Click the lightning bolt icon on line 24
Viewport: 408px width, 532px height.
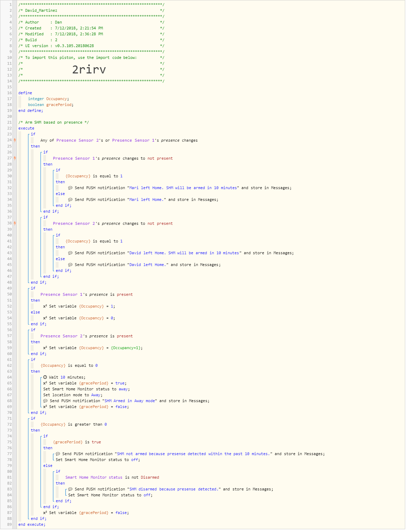click(15, 140)
